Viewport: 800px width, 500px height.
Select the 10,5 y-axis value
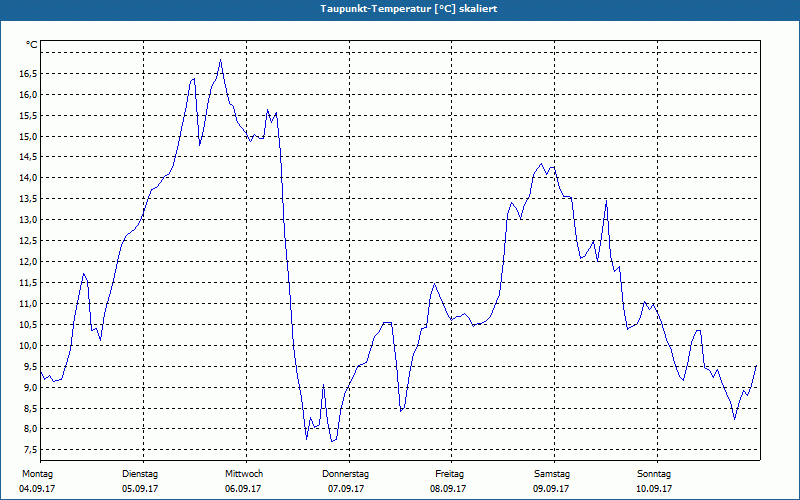coord(28,324)
